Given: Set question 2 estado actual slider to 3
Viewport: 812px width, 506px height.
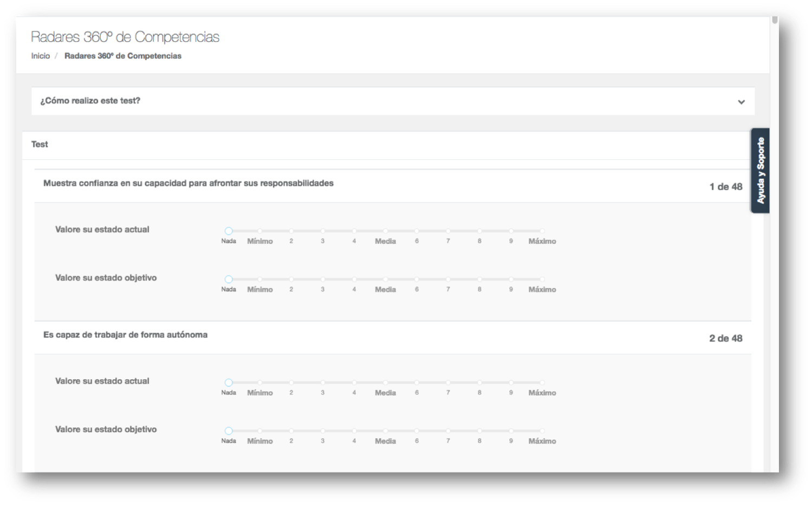Looking at the screenshot, I should tap(323, 382).
